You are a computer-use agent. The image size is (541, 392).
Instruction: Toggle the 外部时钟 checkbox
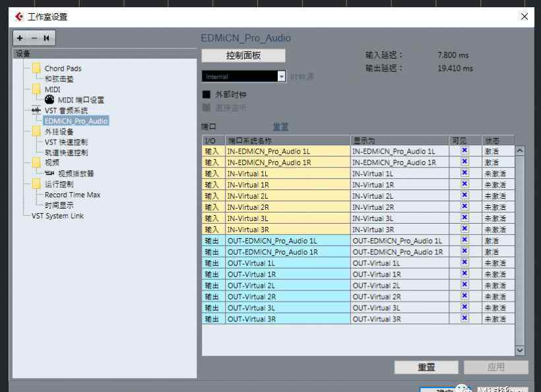click(x=207, y=94)
